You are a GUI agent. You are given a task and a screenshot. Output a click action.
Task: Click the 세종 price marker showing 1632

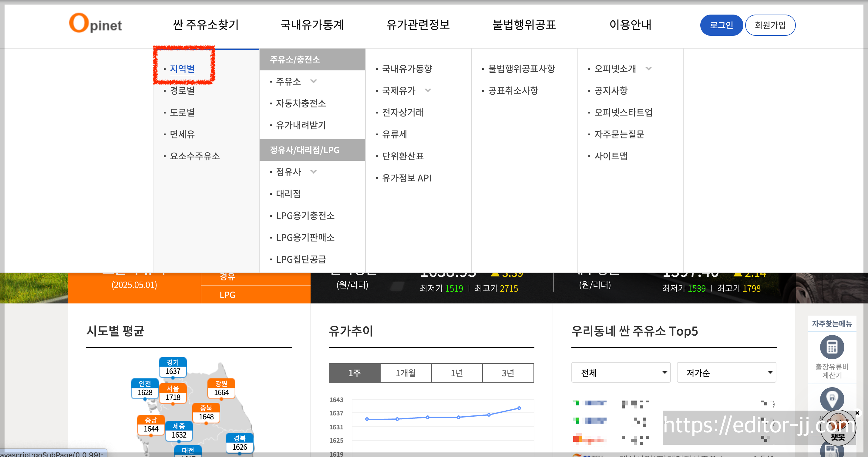tap(179, 431)
